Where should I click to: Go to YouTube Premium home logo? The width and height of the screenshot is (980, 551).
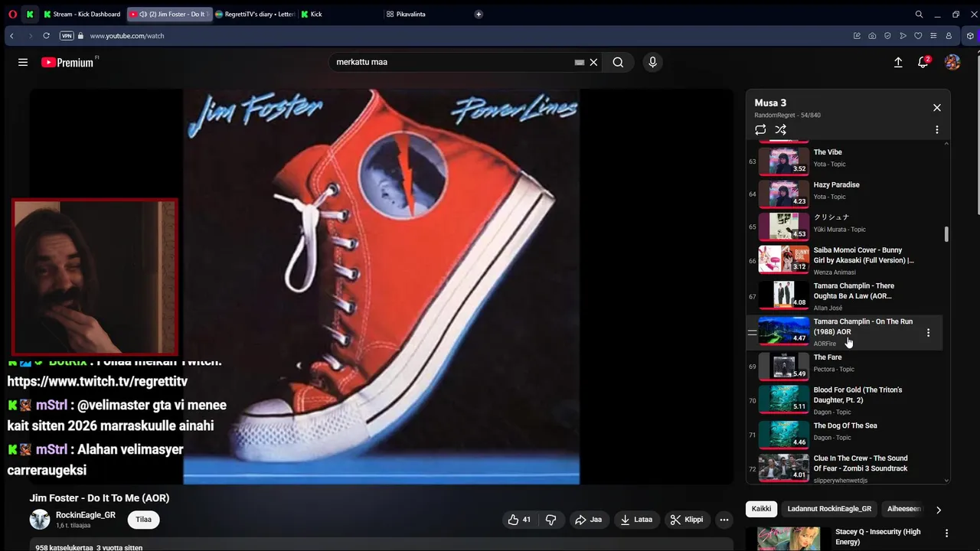coord(67,63)
